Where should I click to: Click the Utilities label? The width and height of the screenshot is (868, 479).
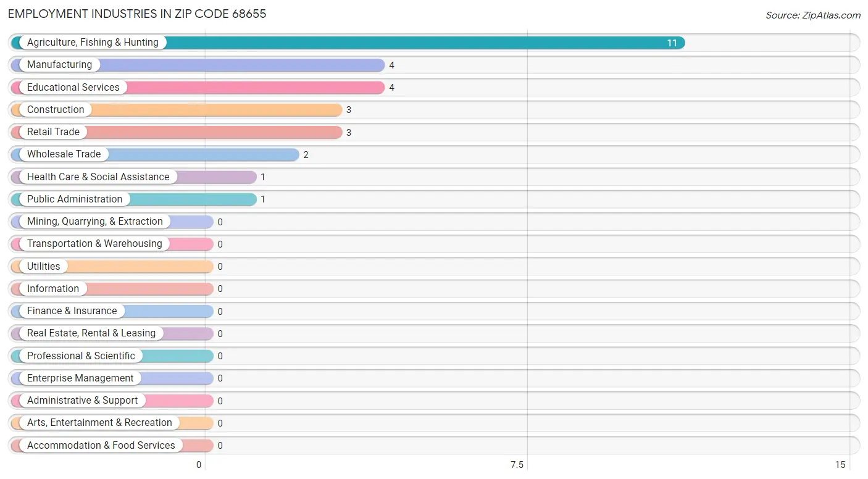pos(44,266)
